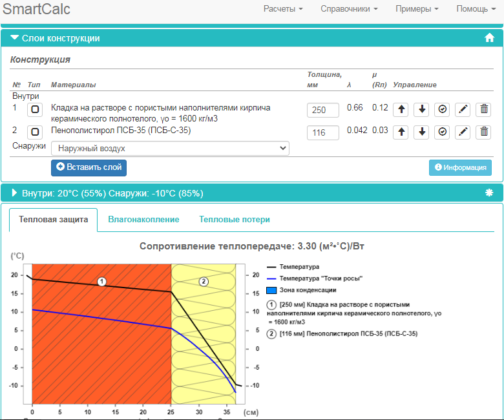Open the Наружный воздух dropdown
The image size is (504, 420).
pos(170,149)
